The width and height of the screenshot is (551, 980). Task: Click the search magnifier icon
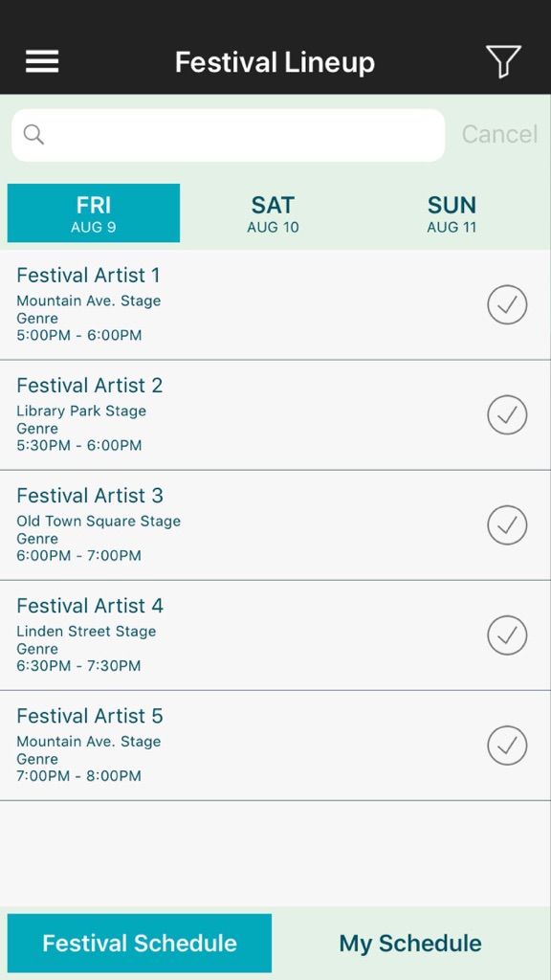(33, 134)
